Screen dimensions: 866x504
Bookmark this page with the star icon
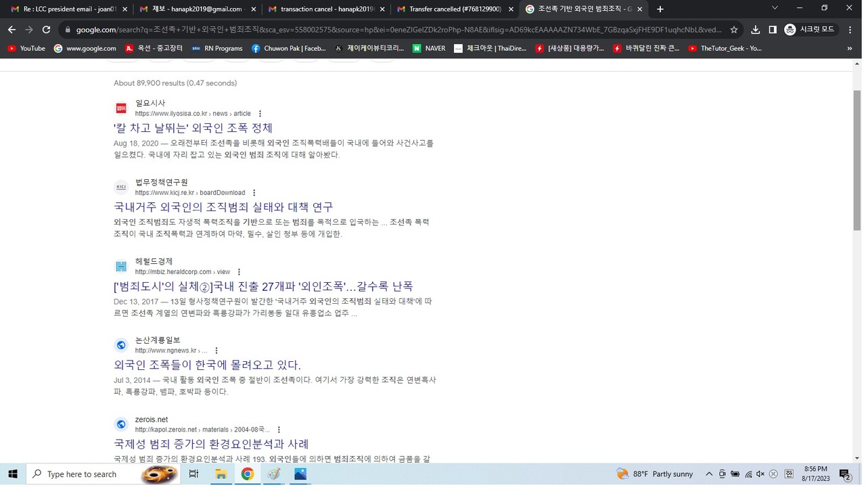point(734,30)
